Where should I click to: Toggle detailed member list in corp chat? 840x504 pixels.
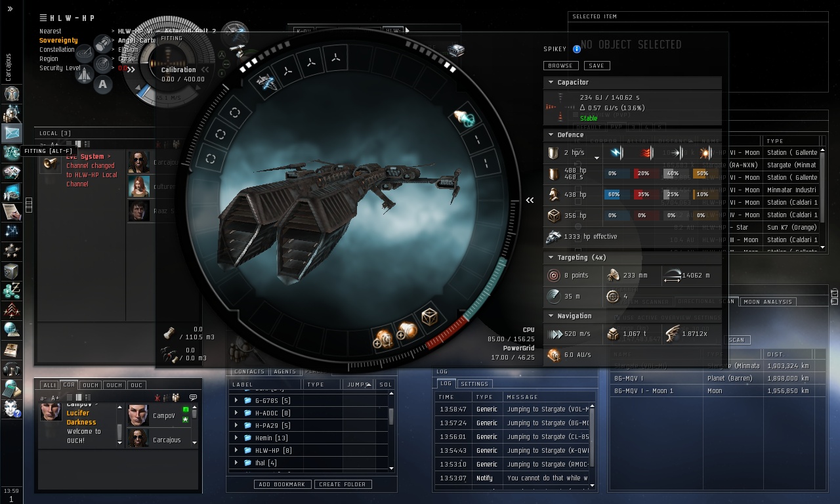tap(87, 397)
